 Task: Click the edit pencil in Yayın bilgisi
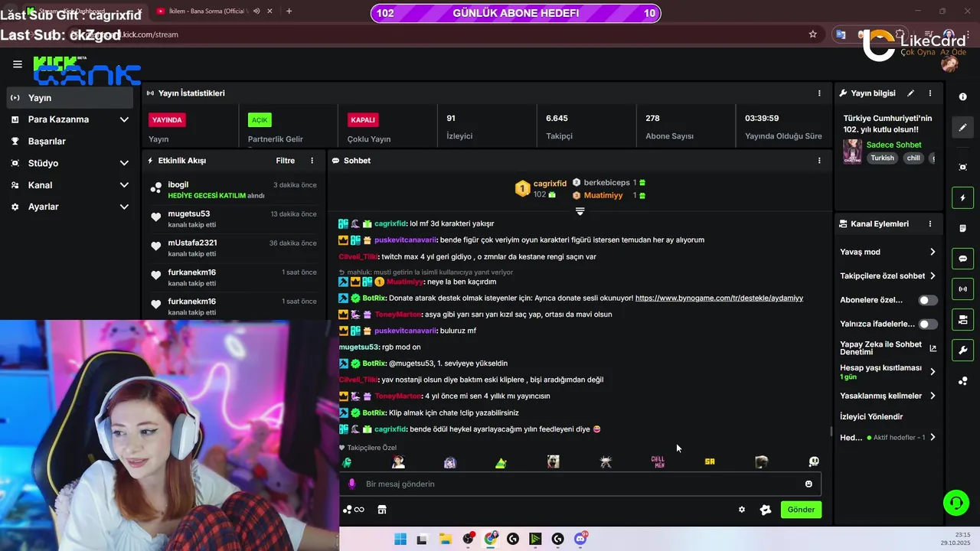(x=910, y=93)
